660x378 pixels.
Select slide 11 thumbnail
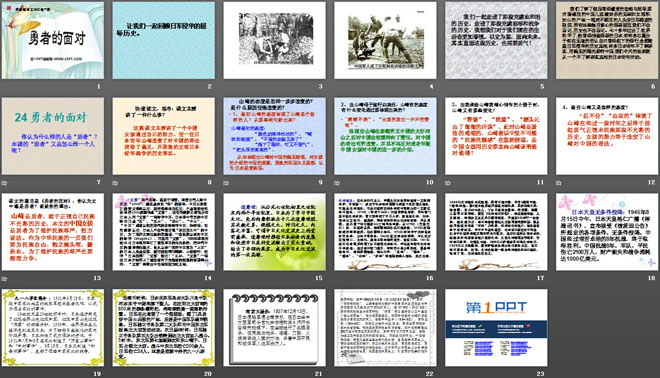(496, 136)
